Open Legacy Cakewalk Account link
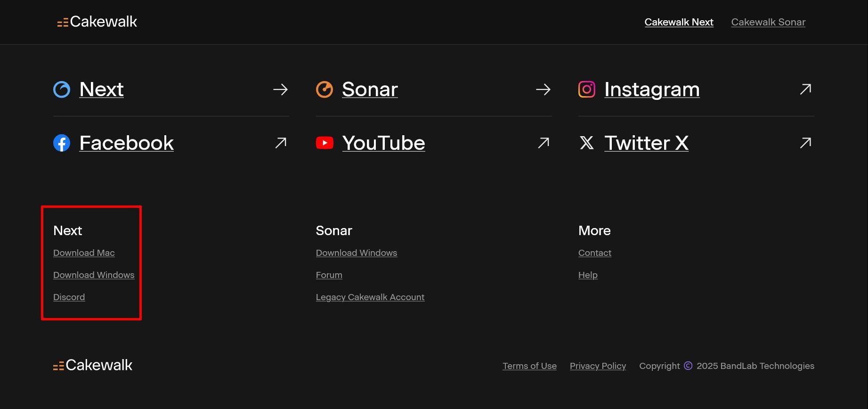This screenshot has width=868, height=409. click(370, 297)
